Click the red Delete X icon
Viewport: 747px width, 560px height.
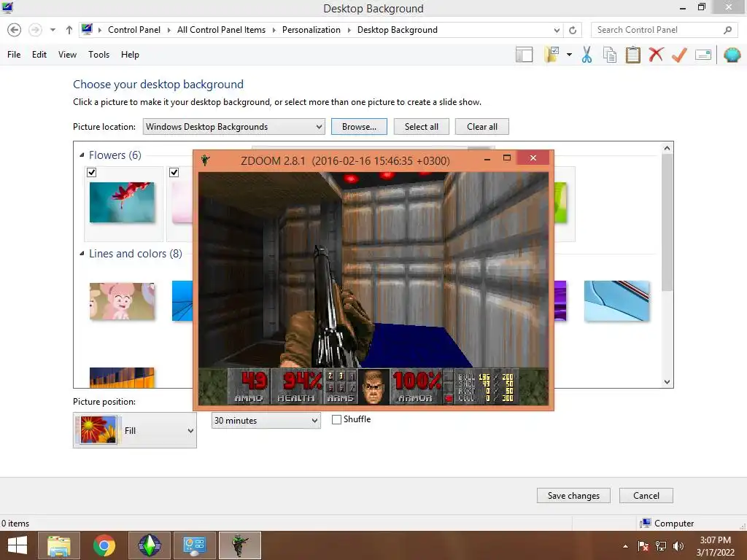[656, 54]
